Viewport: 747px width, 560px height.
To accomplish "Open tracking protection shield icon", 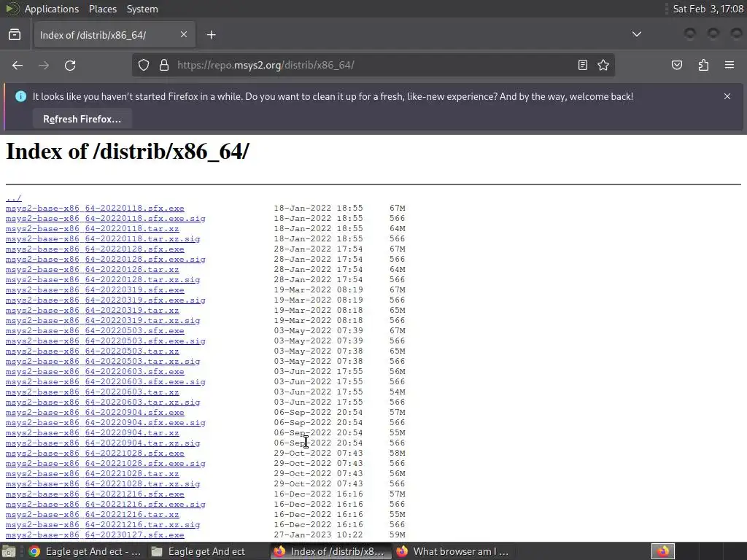I will [144, 65].
